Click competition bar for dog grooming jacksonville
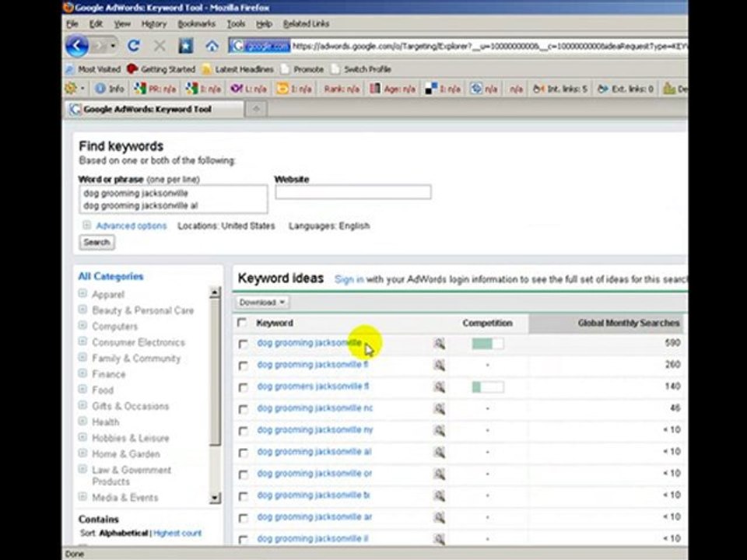 pos(488,343)
